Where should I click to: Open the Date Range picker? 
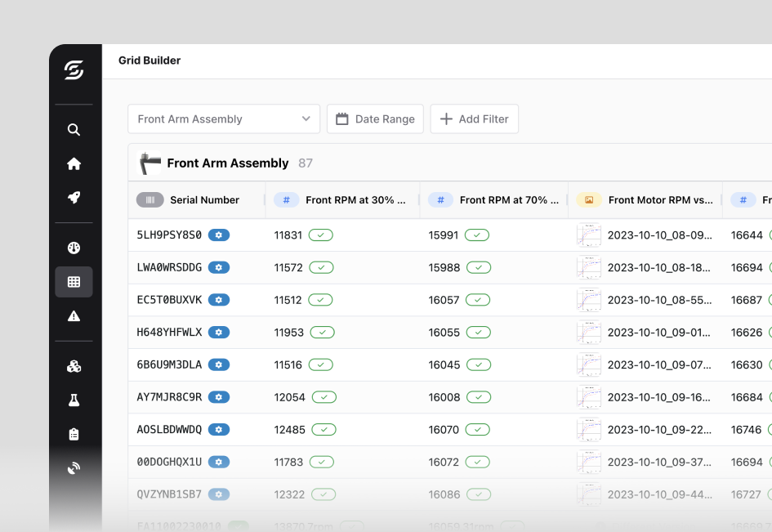375,118
